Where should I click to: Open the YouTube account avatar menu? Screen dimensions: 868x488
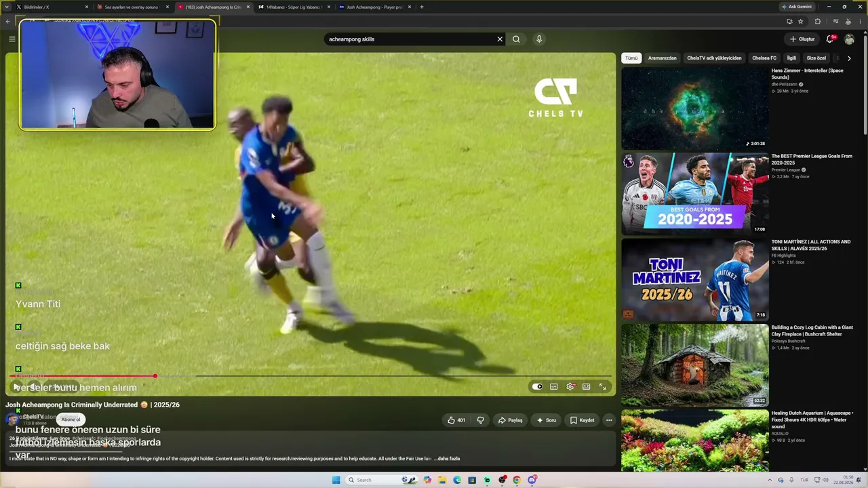(849, 39)
